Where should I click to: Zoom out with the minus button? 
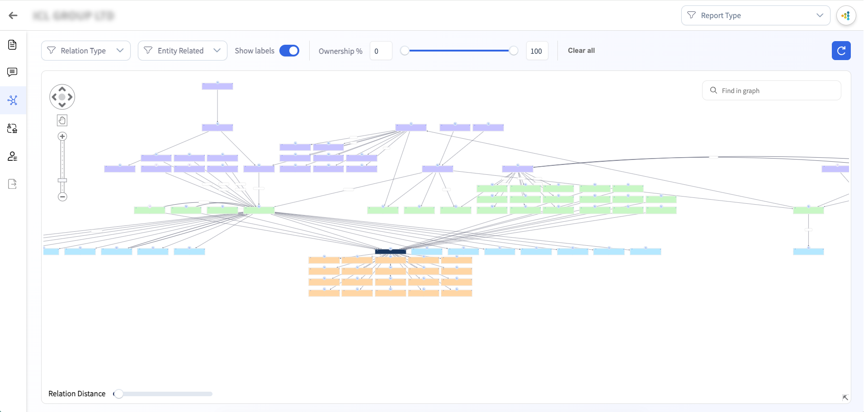click(62, 197)
